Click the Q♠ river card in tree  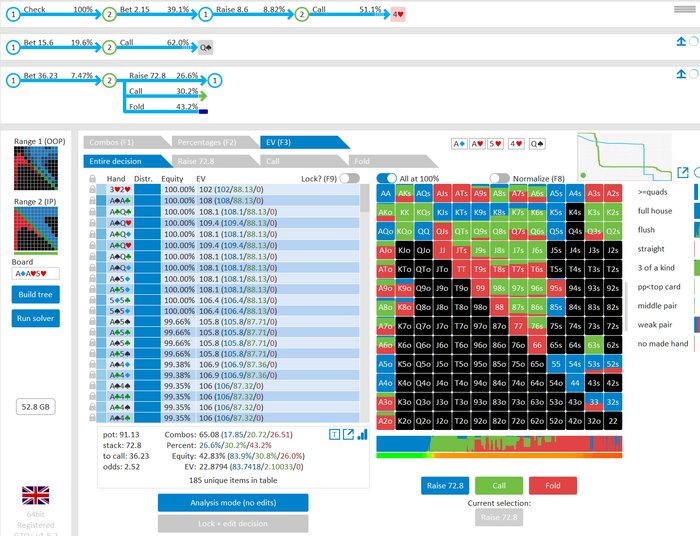click(x=205, y=47)
